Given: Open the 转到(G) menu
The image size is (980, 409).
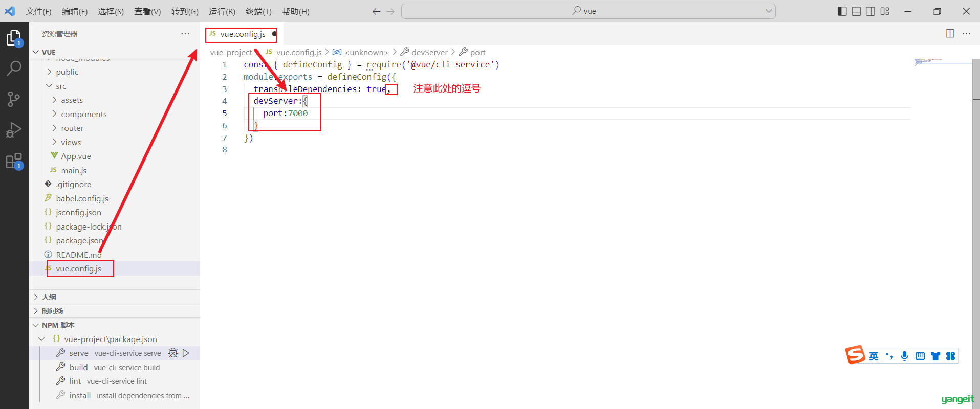Looking at the screenshot, I should click(x=185, y=11).
